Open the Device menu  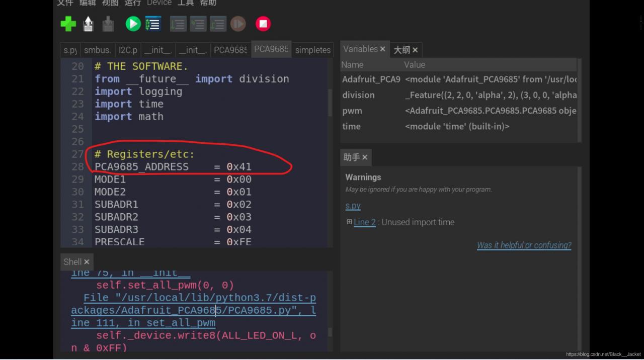tap(159, 3)
